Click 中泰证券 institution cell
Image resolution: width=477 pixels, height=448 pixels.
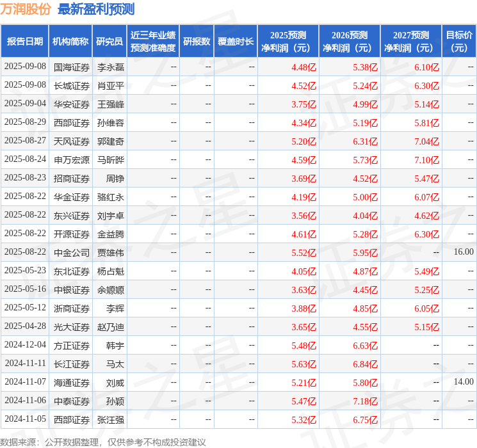pos(72,401)
